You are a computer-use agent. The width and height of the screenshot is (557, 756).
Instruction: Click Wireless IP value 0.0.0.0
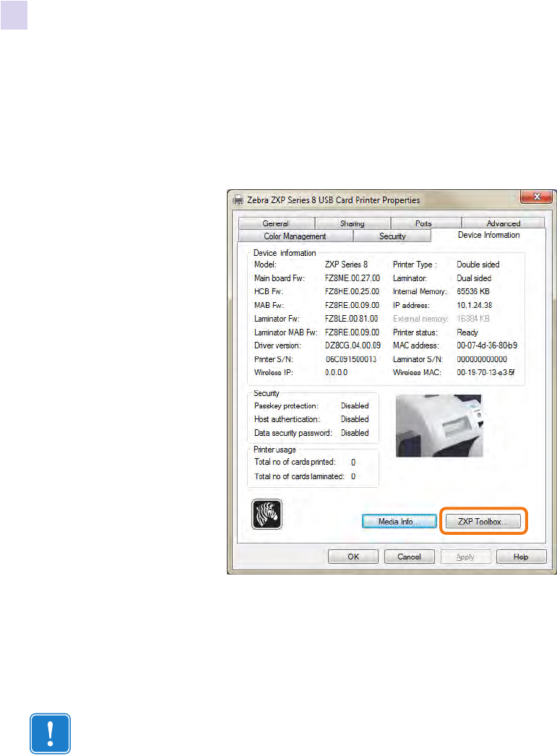[x=337, y=372]
